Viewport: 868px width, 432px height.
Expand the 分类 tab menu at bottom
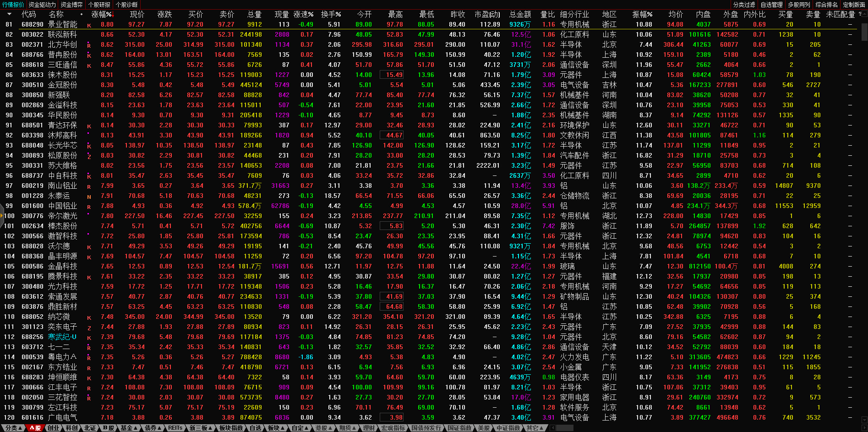pyautogui.click(x=14, y=428)
